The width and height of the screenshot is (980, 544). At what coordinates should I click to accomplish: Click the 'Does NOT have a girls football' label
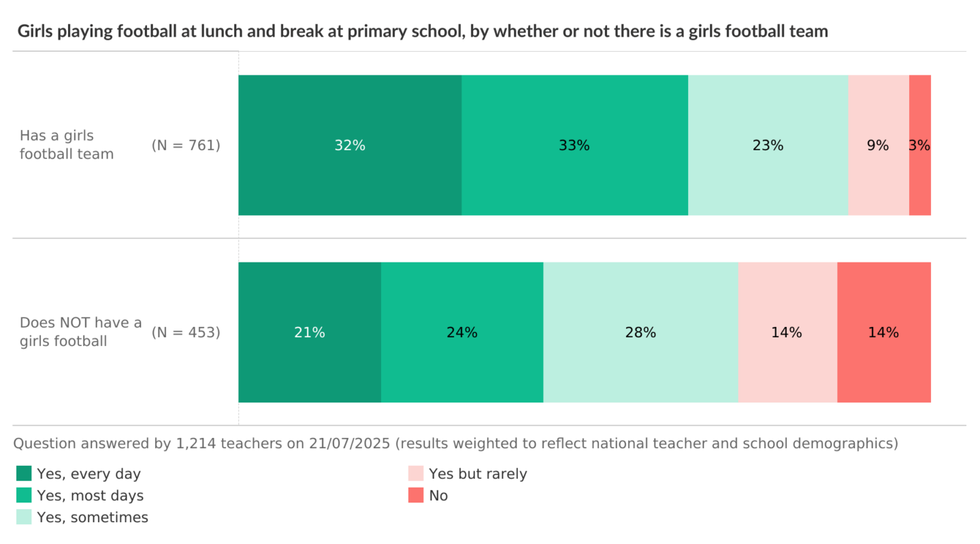tap(80, 332)
